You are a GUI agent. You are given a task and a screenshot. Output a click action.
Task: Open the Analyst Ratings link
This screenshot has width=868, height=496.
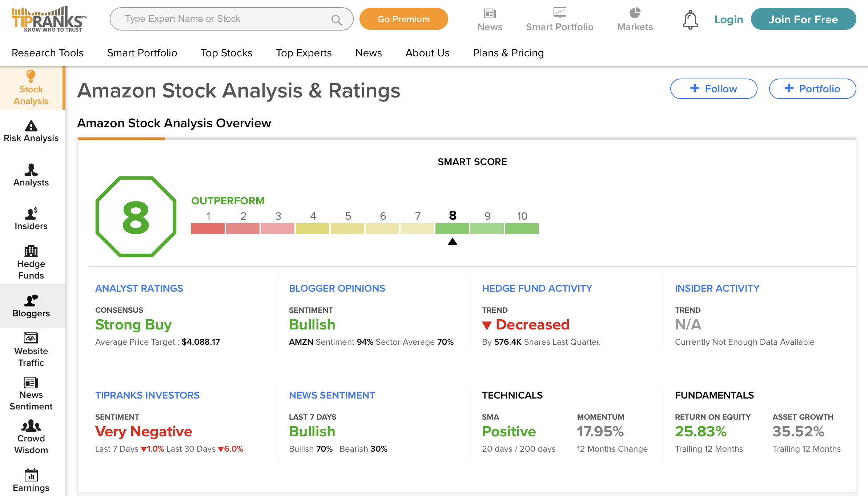point(139,288)
